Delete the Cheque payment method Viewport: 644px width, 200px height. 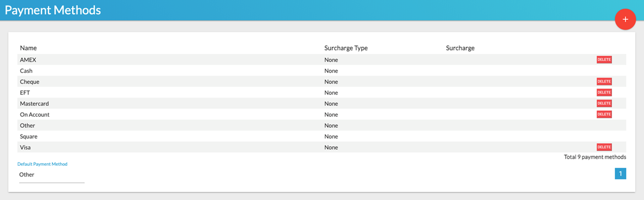click(604, 82)
